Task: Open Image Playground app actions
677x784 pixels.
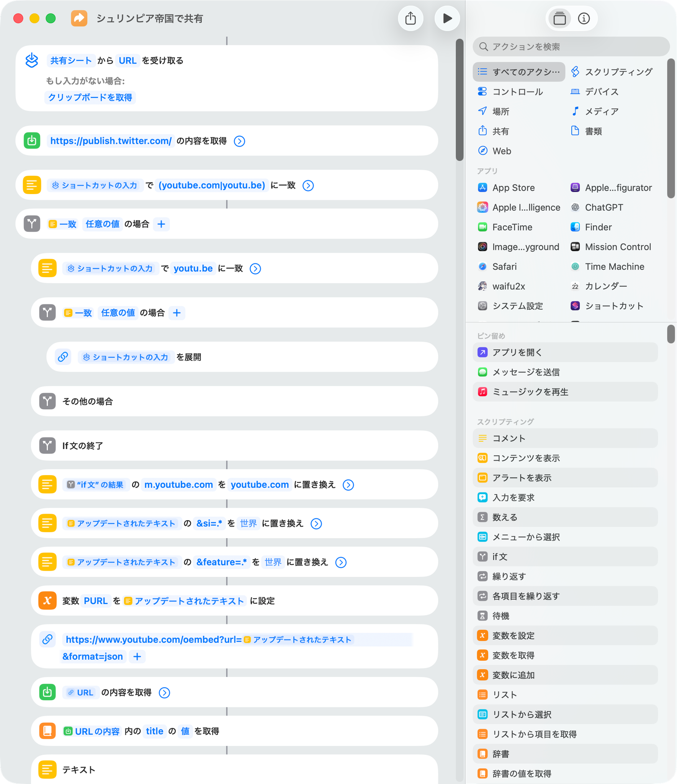Action: pyautogui.click(x=518, y=247)
